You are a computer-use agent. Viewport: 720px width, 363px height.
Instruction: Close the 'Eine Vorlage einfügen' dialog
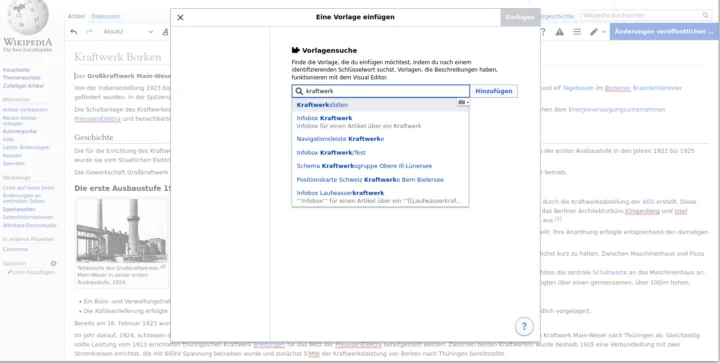[180, 17]
